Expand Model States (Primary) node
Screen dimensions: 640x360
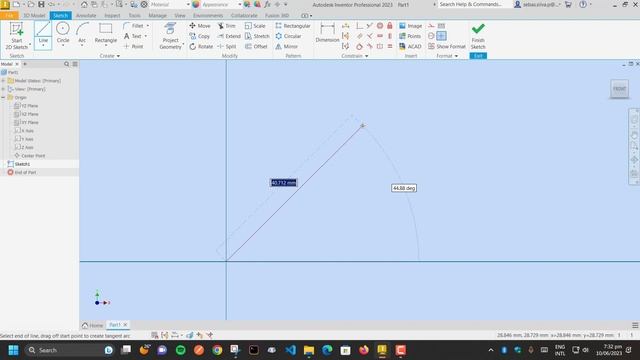3,81
